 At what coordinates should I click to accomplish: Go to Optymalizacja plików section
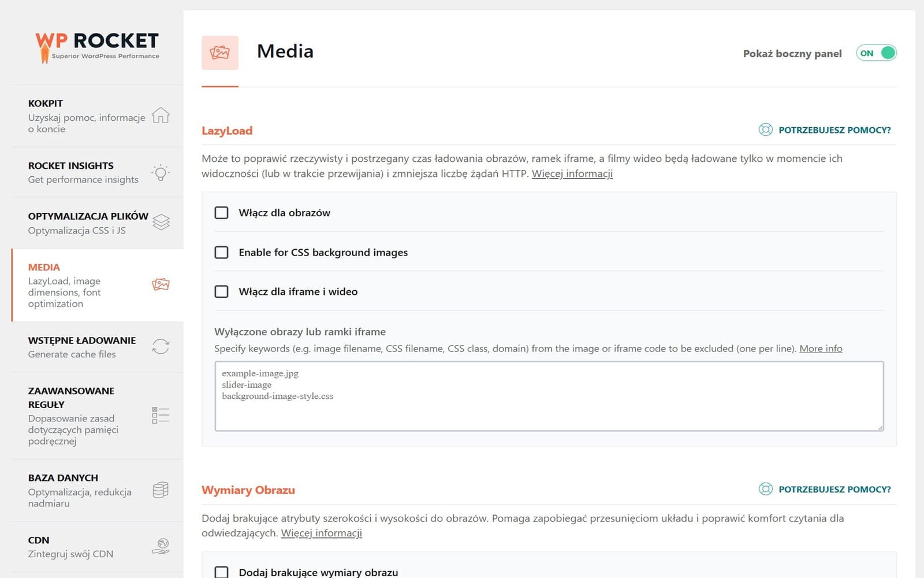click(x=98, y=223)
